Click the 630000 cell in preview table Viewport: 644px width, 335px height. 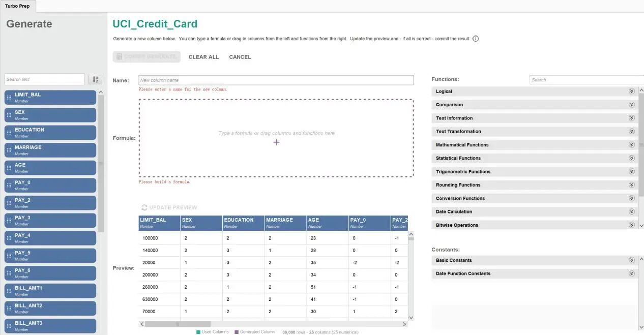tap(159, 299)
